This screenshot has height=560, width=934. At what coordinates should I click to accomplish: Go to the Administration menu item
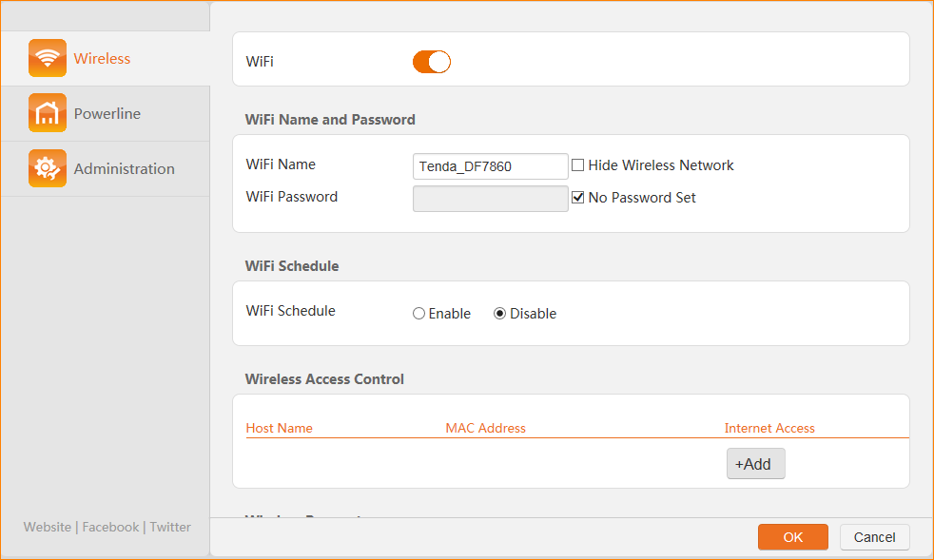coord(124,168)
